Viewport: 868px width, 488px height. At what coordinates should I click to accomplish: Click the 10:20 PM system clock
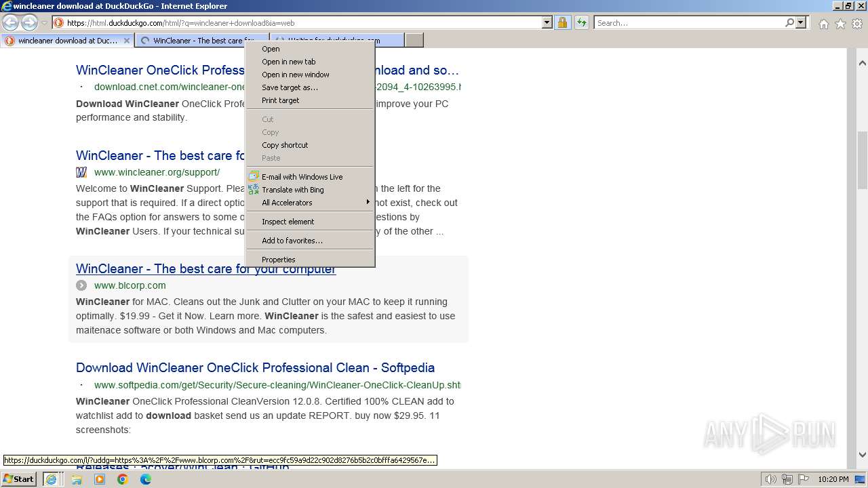click(833, 479)
